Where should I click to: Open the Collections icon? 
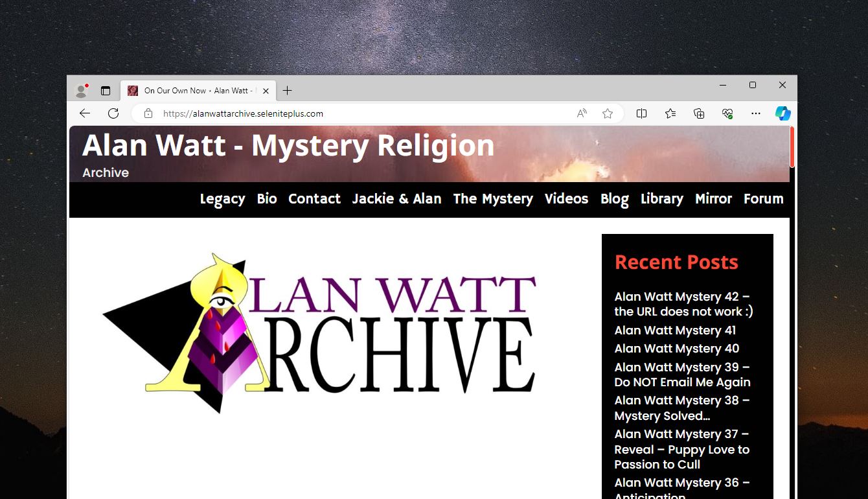click(699, 113)
